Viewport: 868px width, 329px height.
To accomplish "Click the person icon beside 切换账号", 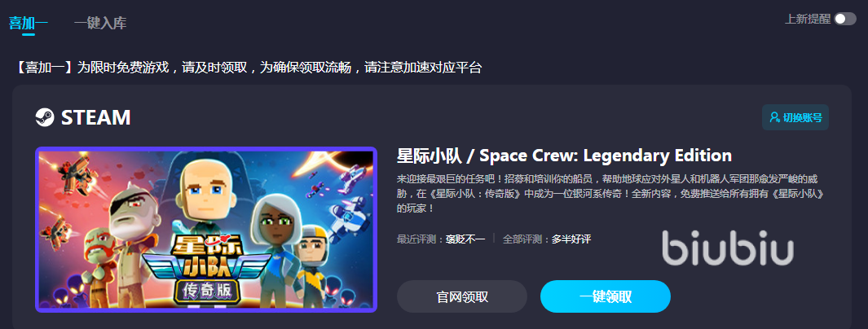I will click(774, 117).
